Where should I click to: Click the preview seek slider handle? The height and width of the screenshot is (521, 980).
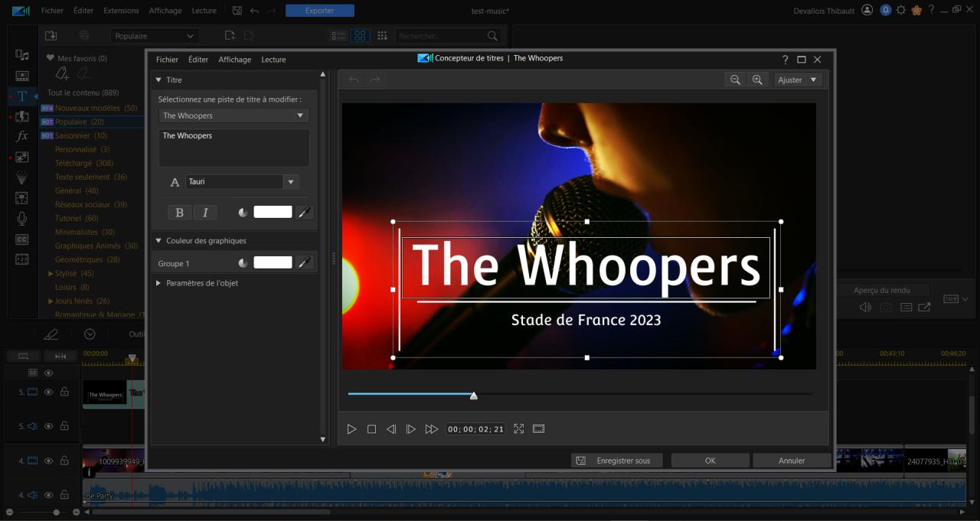click(474, 396)
